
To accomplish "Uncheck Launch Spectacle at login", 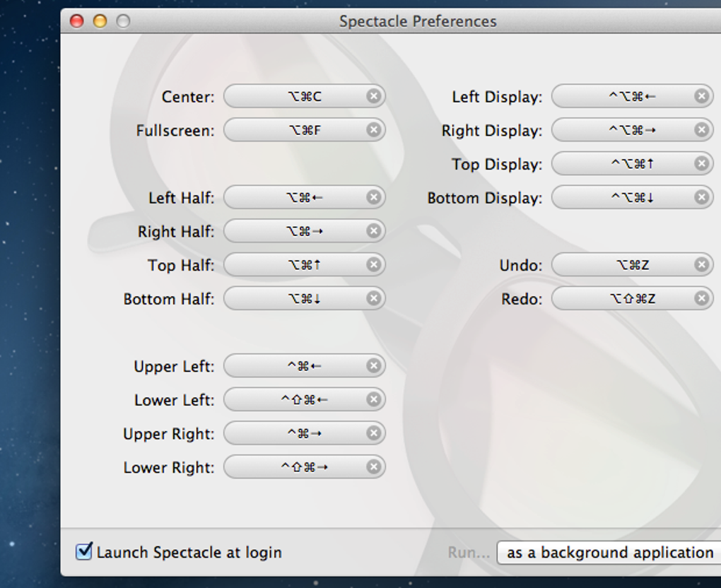I will 84,551.
